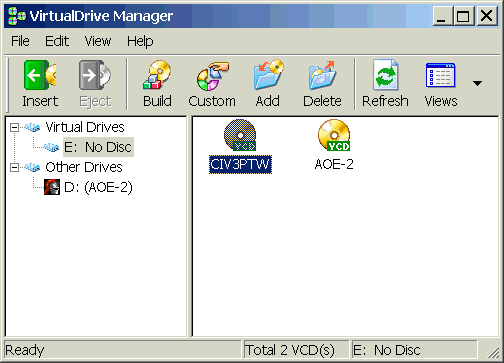The image size is (504, 363).
Task: Click the Build VCD toolbar icon
Action: pyautogui.click(x=157, y=75)
